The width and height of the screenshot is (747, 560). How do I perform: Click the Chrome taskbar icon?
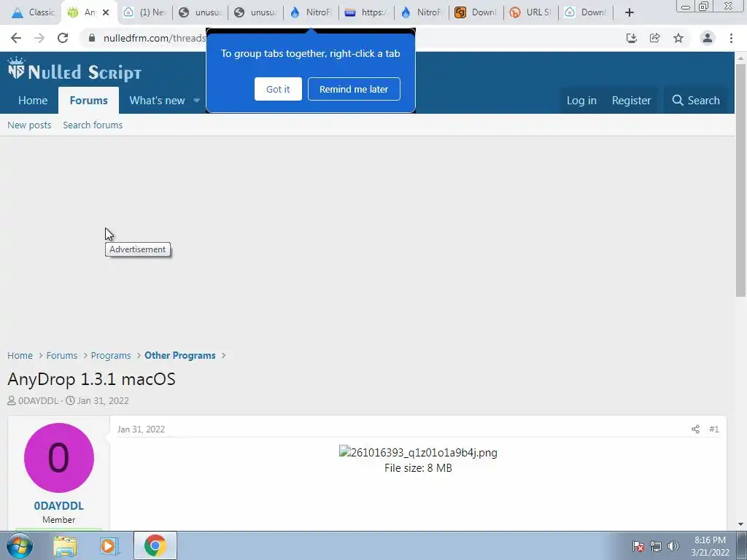point(155,545)
